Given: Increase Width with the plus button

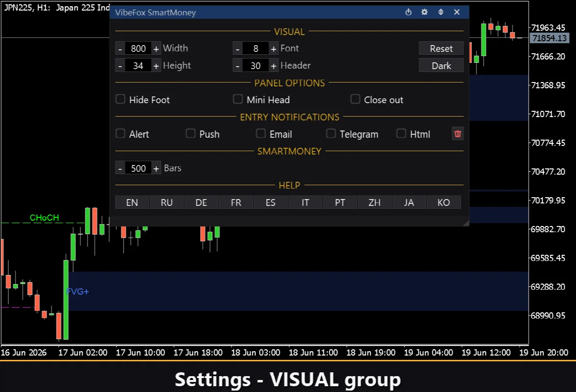Looking at the screenshot, I should click(156, 48).
